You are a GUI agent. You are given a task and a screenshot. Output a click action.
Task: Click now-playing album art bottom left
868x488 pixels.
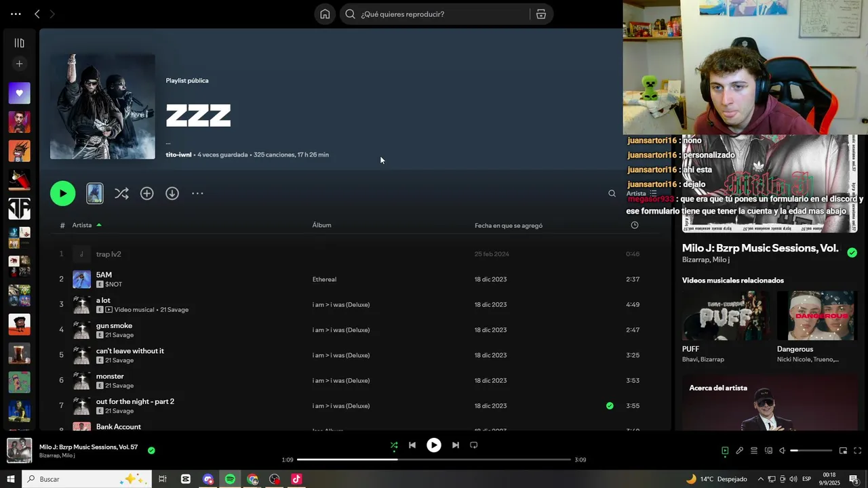(x=19, y=451)
